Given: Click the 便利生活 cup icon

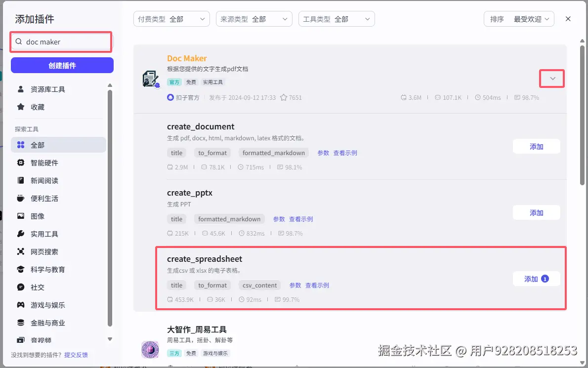Looking at the screenshot, I should point(21,198).
